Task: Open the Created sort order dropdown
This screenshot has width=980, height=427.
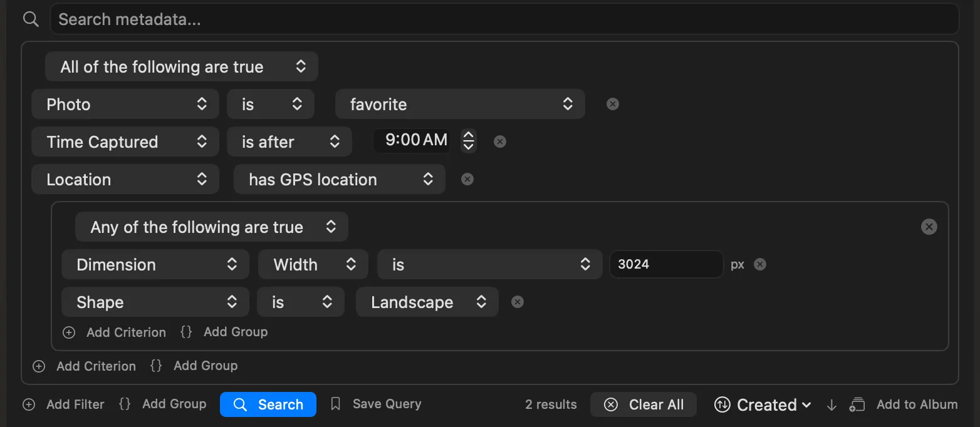Action: coord(763,405)
